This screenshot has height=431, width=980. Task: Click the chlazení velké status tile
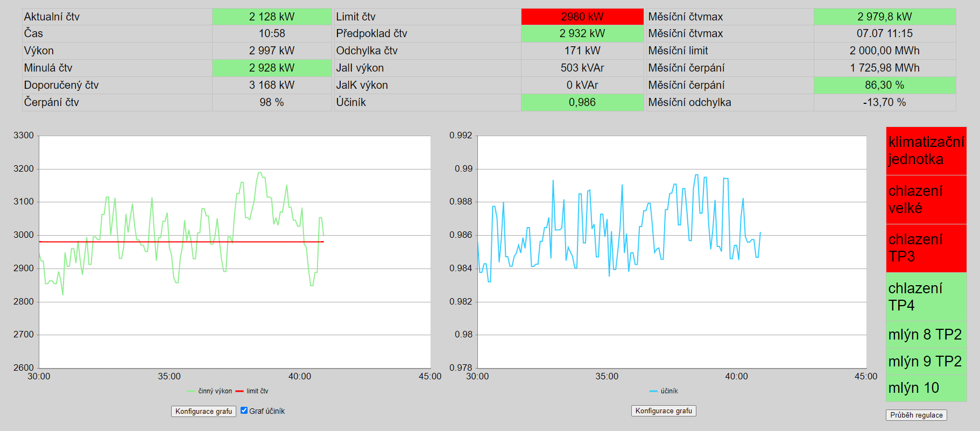click(x=926, y=200)
